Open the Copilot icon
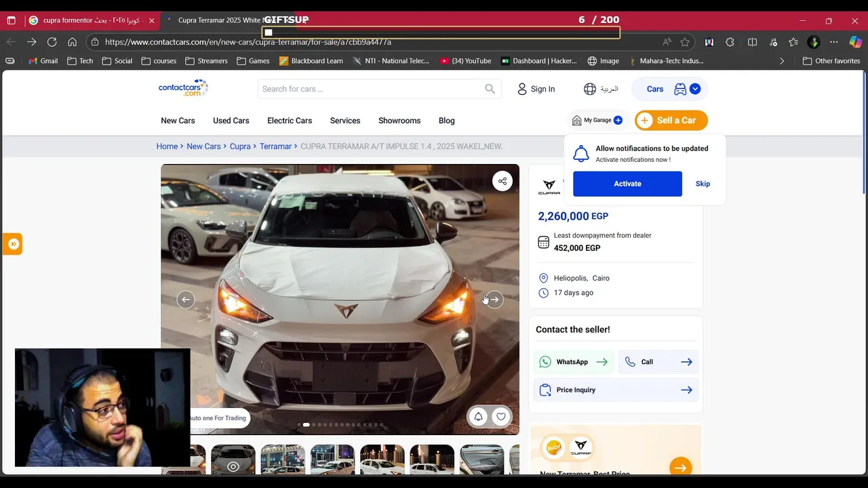 [x=855, y=42]
